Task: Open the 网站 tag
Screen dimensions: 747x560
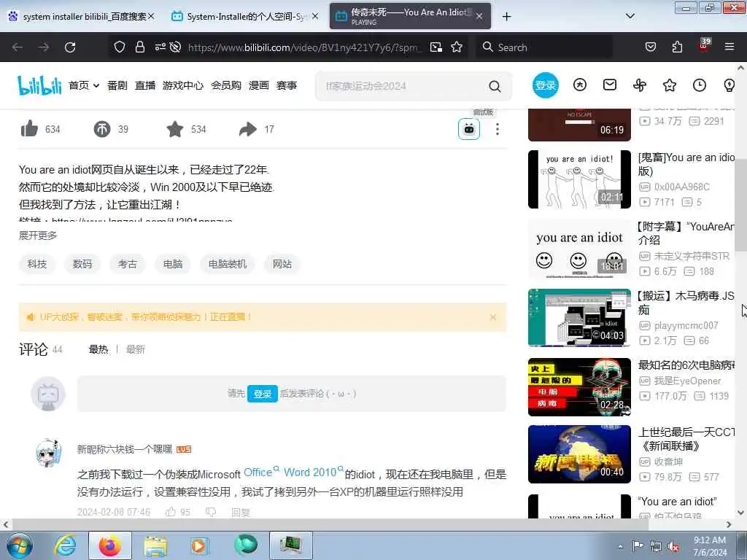Action: (x=282, y=264)
